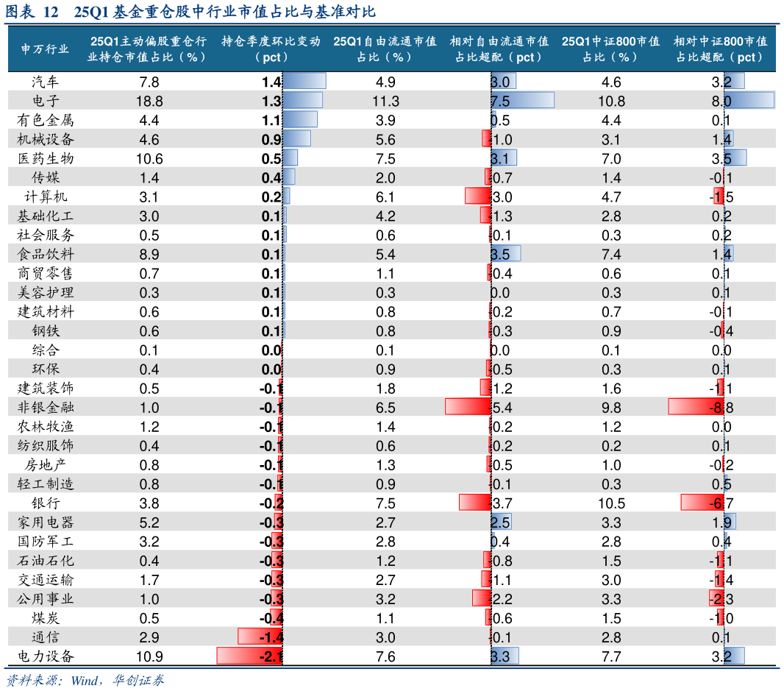Click the 非银金融 industry label

(x=46, y=407)
